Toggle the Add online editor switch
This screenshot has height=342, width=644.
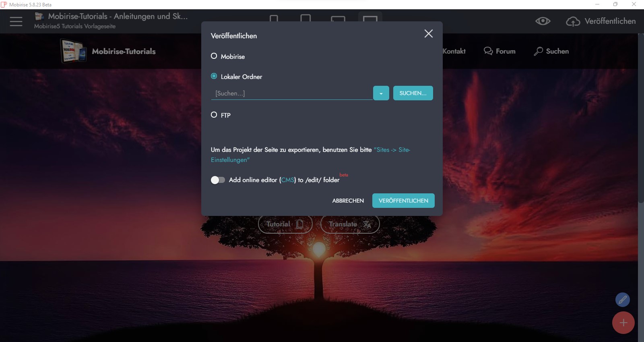tap(218, 180)
